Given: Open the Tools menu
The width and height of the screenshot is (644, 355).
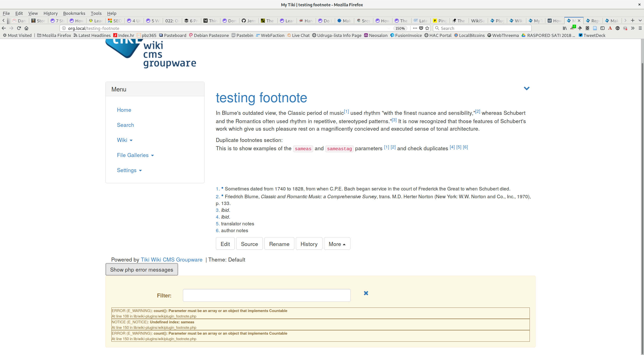Looking at the screenshot, I should (x=96, y=13).
